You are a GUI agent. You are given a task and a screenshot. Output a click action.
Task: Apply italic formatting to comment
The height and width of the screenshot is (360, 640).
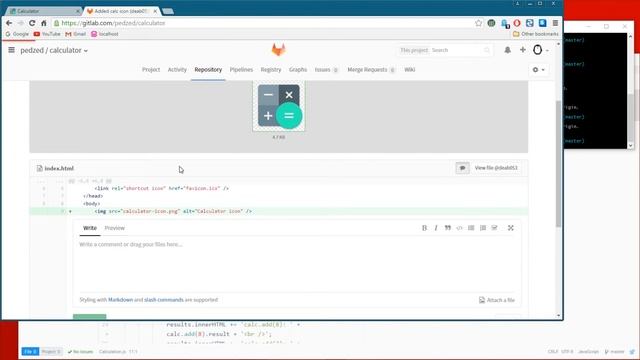point(436,228)
